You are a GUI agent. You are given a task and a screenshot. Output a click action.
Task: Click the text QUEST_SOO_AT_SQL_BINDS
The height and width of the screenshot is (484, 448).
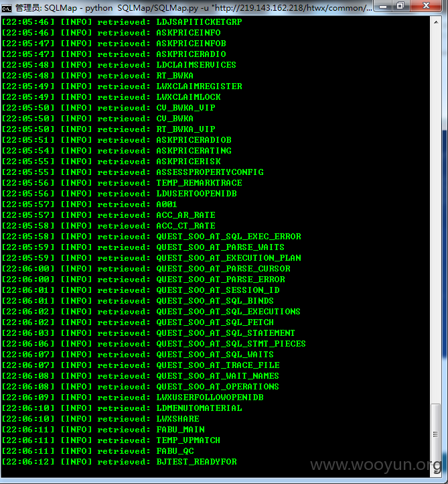click(215, 300)
